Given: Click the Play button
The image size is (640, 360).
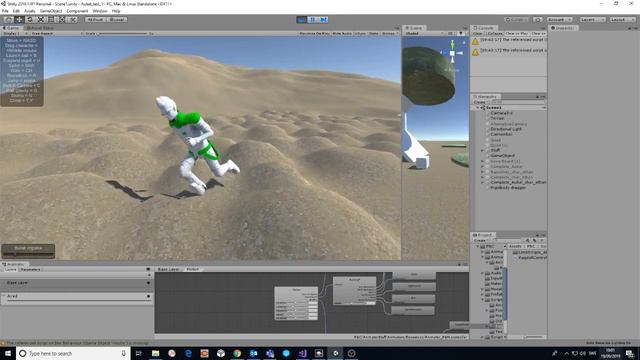Looking at the screenshot, I should coord(302,20).
